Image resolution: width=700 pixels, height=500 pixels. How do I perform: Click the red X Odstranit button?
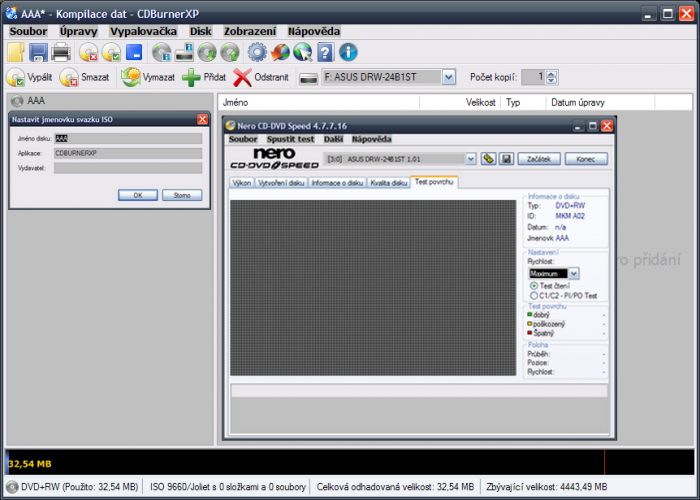[x=261, y=77]
